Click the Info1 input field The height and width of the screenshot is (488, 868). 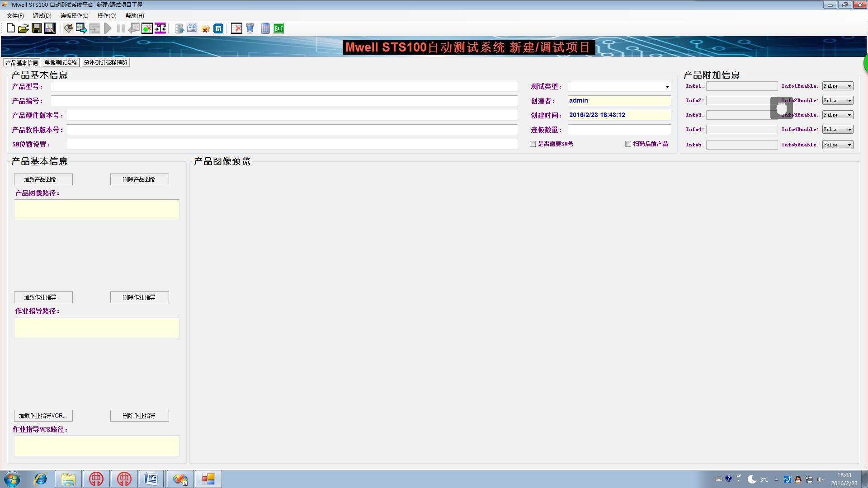coord(742,86)
